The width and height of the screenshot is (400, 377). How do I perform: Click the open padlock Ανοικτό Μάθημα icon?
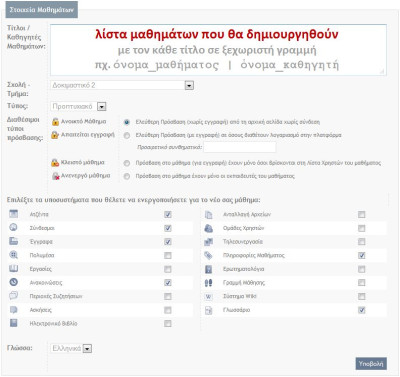point(55,122)
